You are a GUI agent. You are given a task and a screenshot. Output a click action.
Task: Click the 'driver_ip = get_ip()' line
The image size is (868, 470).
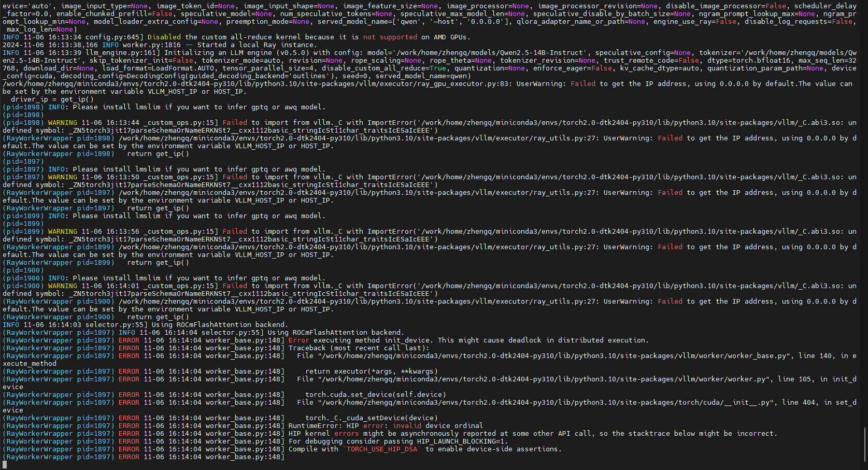tap(52, 99)
